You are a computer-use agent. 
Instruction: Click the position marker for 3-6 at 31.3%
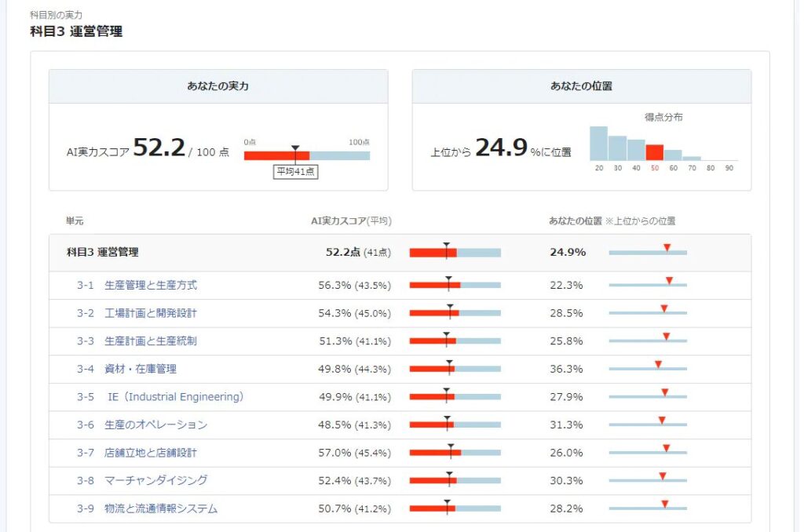[x=662, y=421]
